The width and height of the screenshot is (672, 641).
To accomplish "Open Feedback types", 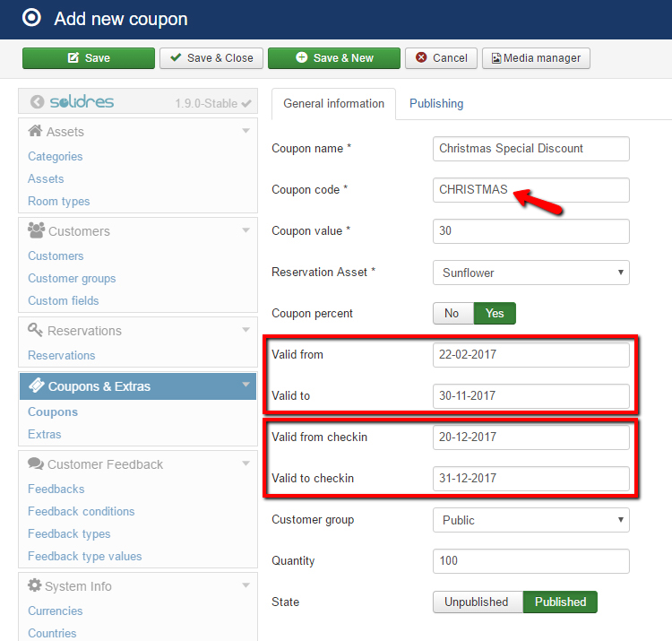I will (x=69, y=533).
